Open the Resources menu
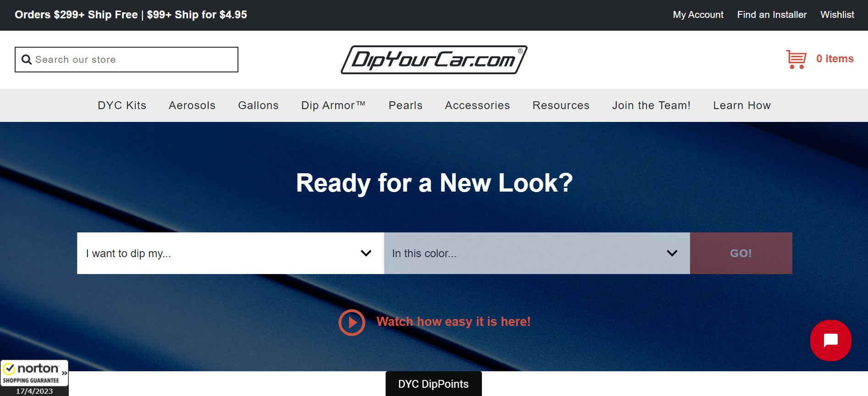Image resolution: width=868 pixels, height=396 pixels. point(561,105)
